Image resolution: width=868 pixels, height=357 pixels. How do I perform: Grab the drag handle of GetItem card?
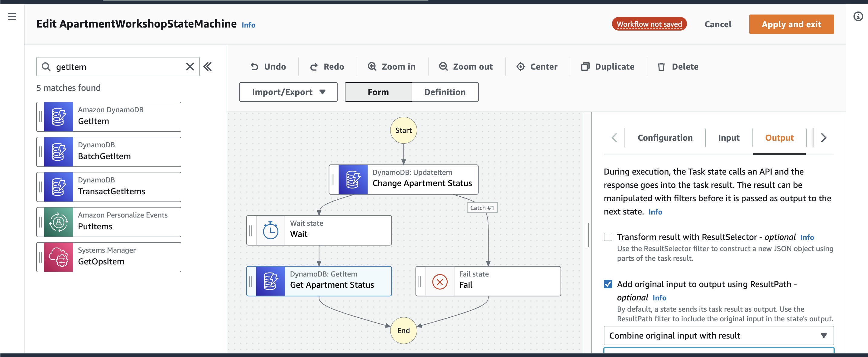(40, 117)
